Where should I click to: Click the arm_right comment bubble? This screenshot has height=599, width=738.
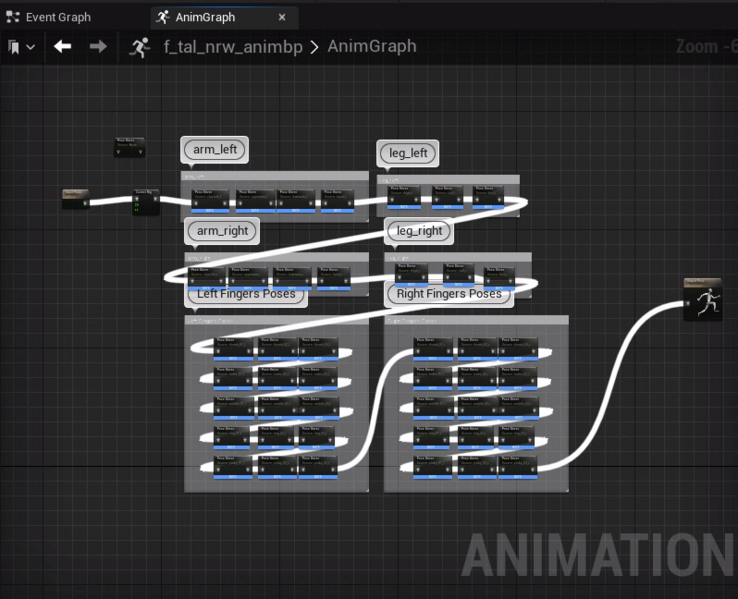222,231
